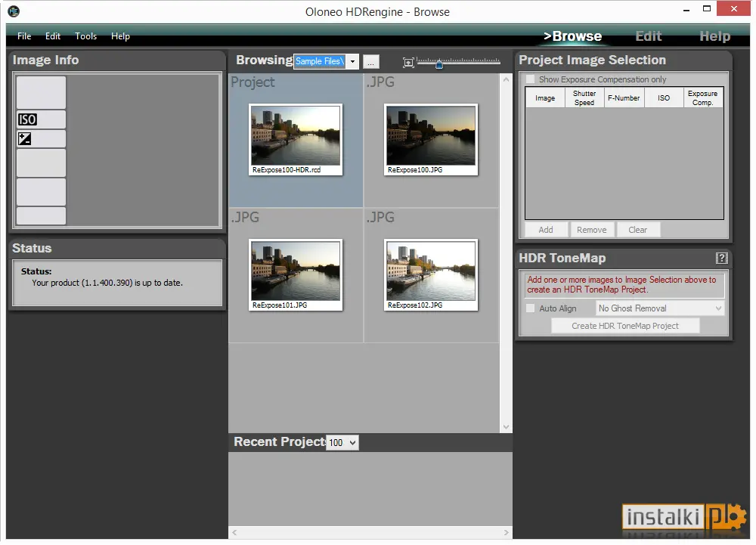Click the Exposure Comp. column header

(703, 98)
